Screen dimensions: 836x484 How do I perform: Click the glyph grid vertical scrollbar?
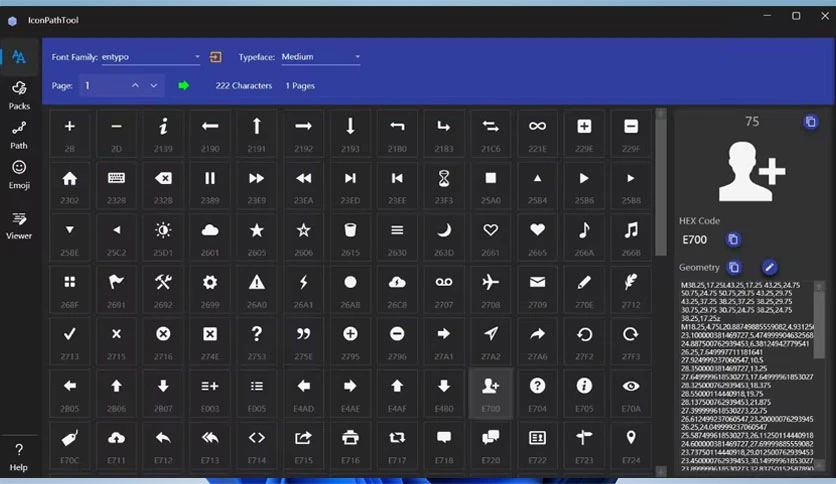[661, 292]
